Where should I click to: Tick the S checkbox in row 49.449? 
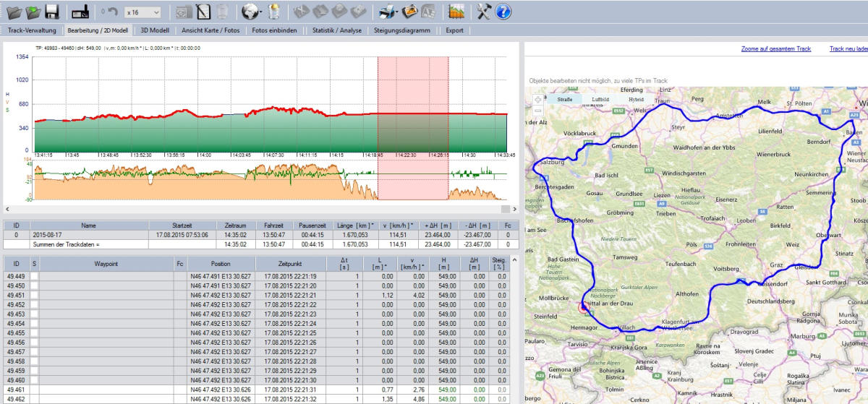pyautogui.click(x=34, y=276)
